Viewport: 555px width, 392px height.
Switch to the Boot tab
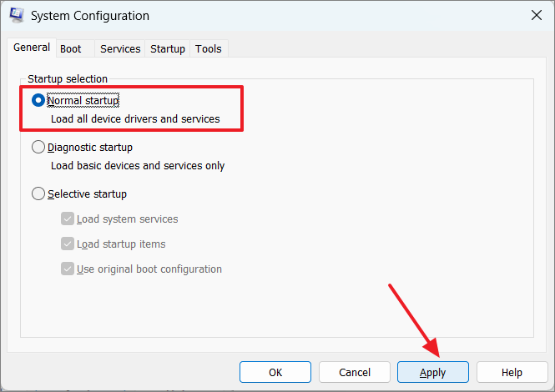coord(71,49)
